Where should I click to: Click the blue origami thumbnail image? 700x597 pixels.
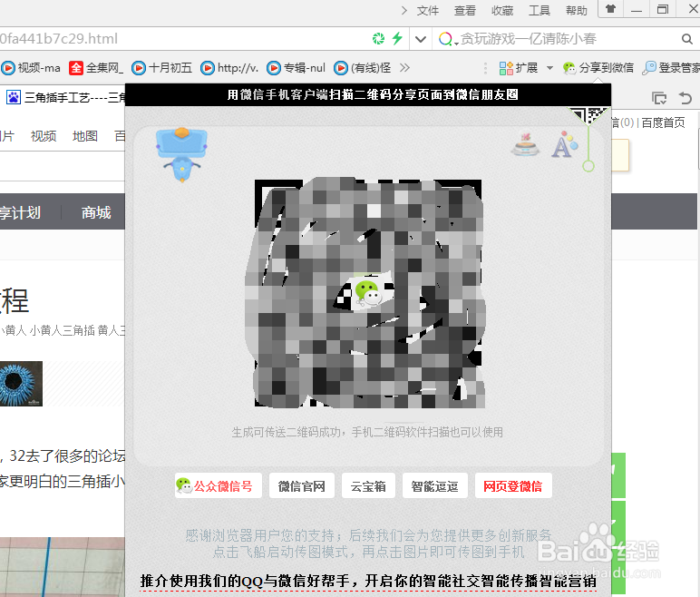coord(21,384)
